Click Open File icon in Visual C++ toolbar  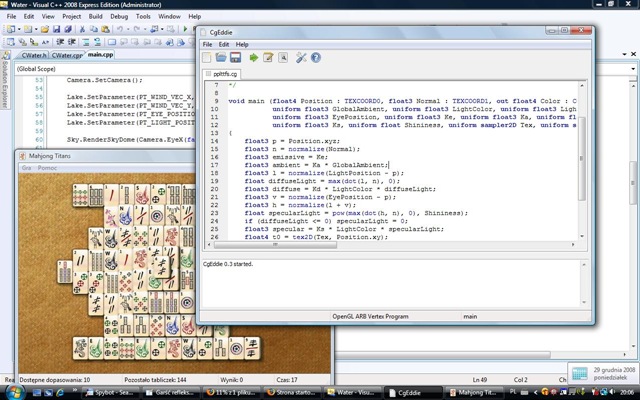(x=45, y=29)
